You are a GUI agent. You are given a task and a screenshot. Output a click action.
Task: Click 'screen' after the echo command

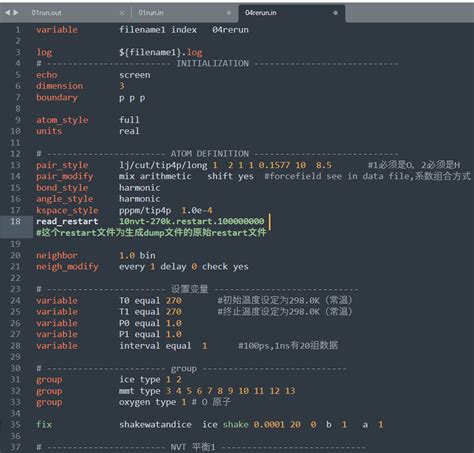click(x=135, y=75)
